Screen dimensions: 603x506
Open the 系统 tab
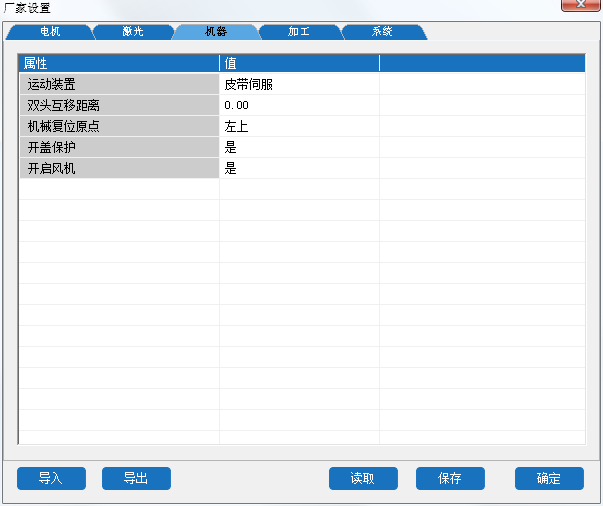382,32
